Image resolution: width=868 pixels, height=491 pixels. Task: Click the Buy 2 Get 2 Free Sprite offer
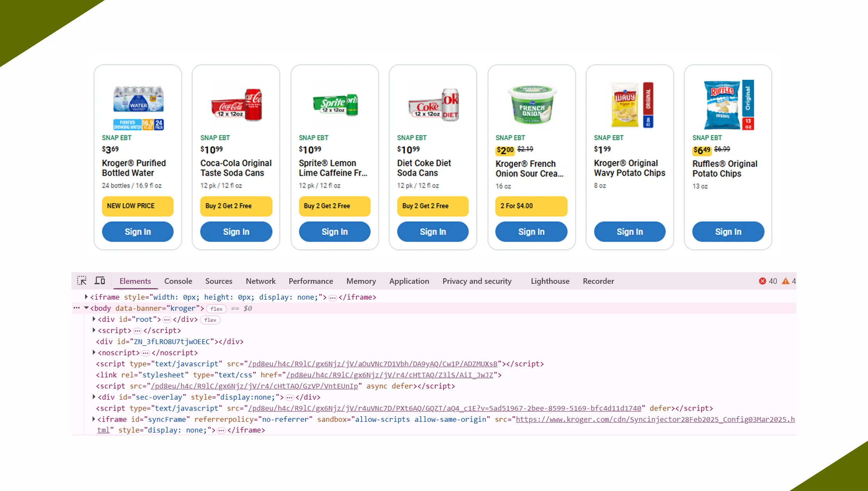point(334,206)
